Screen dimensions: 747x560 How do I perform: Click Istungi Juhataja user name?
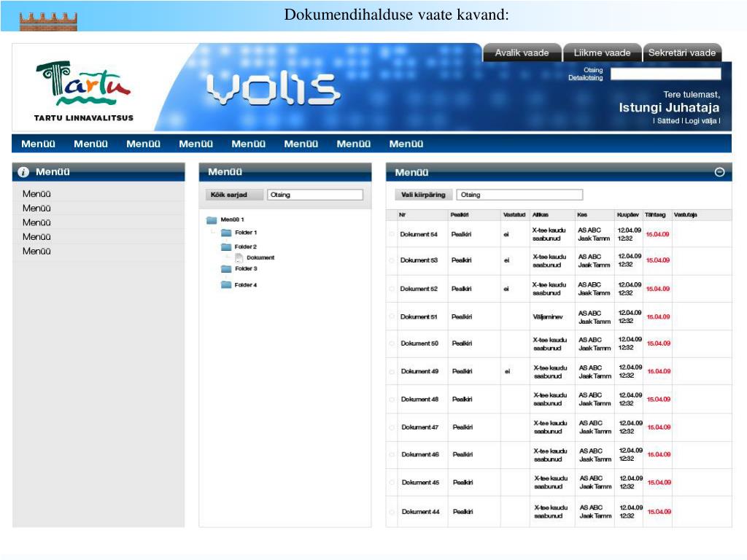tap(669, 108)
